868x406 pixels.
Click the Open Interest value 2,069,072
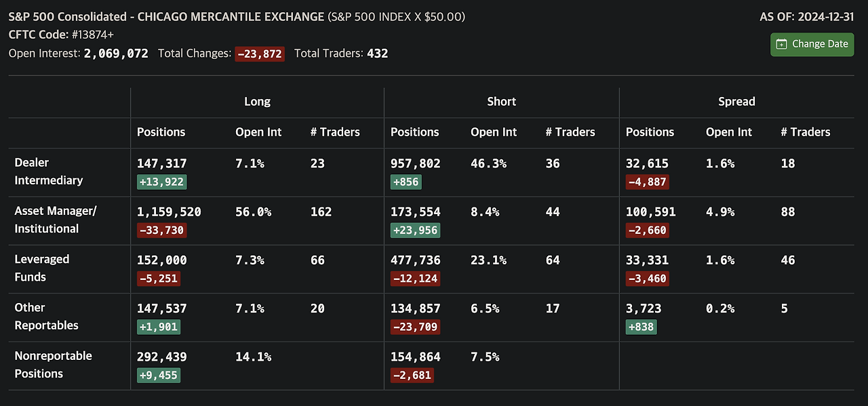pyautogui.click(x=116, y=54)
